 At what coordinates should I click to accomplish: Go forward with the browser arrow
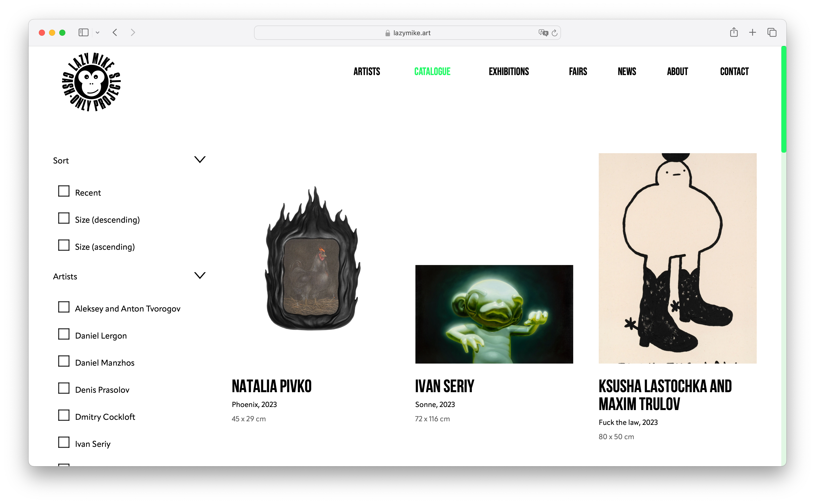[x=133, y=32]
